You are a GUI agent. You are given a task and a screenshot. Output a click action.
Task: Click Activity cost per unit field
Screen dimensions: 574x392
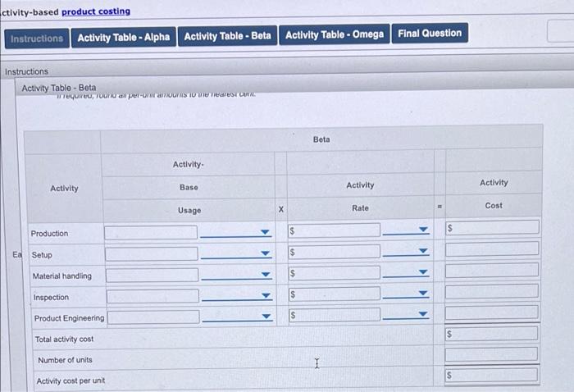click(x=491, y=375)
